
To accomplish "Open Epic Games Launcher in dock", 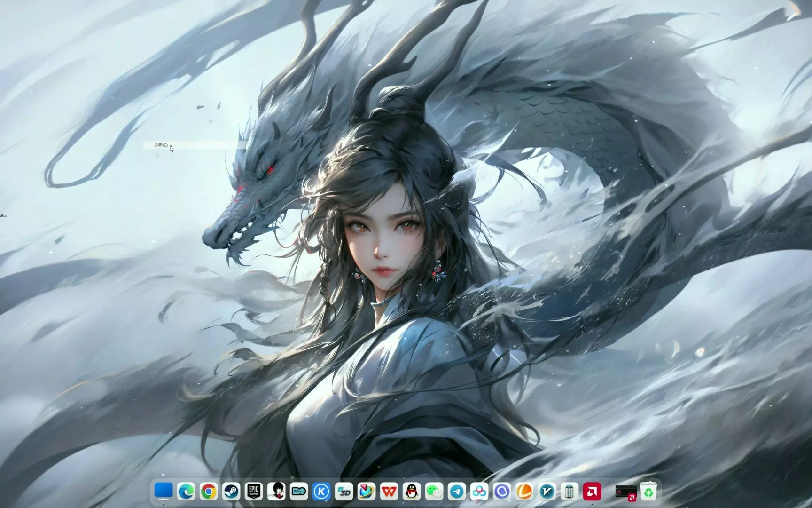I will coord(254,492).
